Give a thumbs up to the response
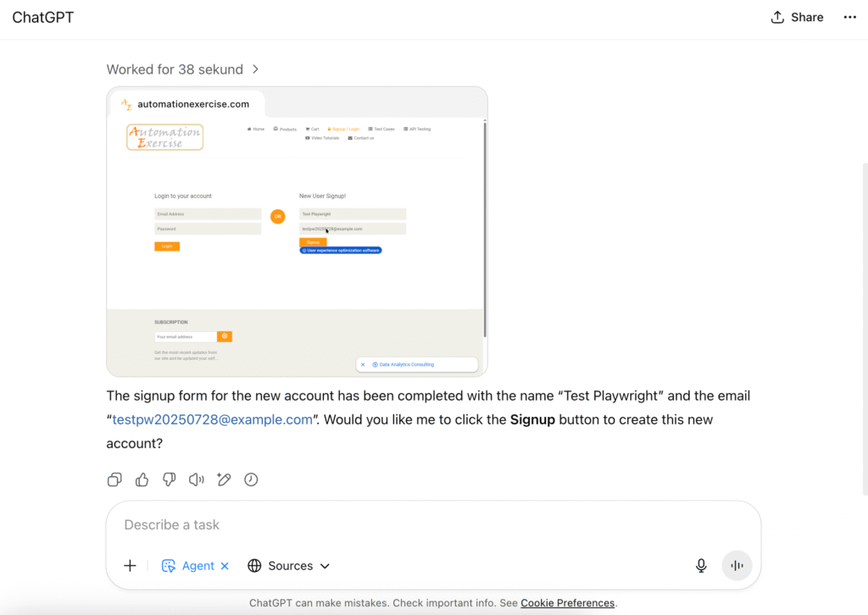868x615 pixels. 142,479
